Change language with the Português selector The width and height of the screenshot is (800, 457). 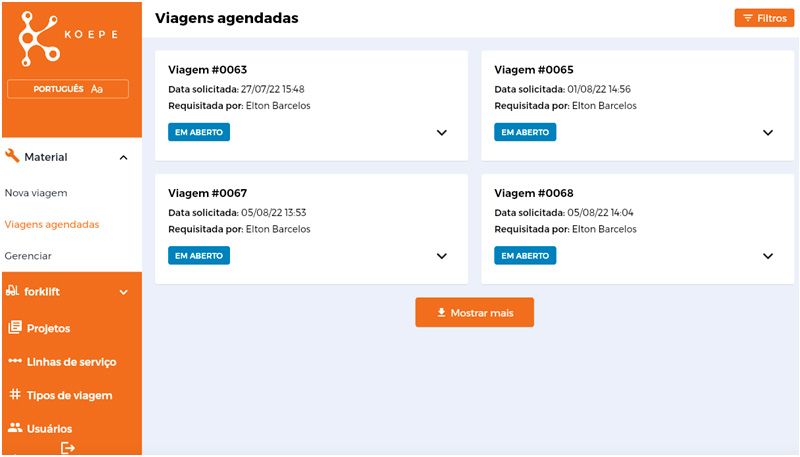click(x=68, y=89)
